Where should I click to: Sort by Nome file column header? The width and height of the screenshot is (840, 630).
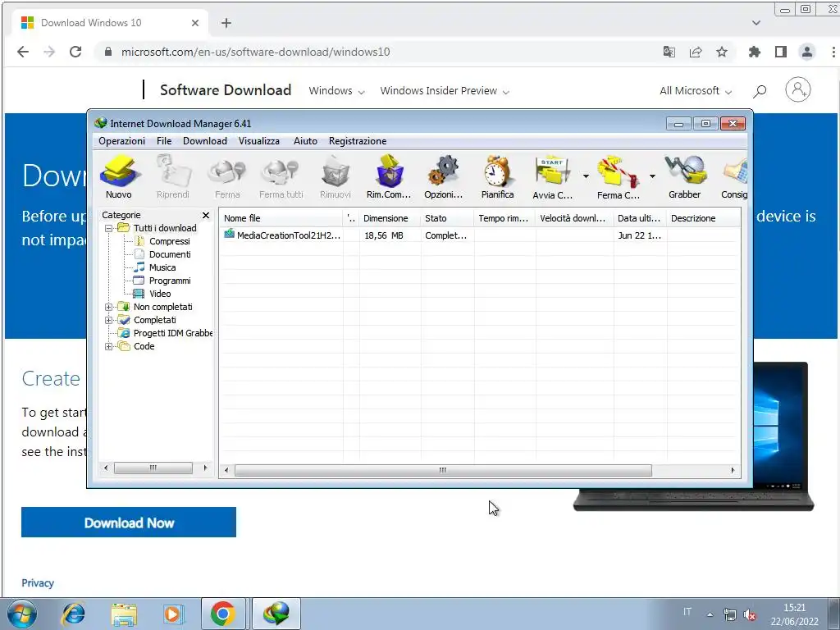point(281,218)
